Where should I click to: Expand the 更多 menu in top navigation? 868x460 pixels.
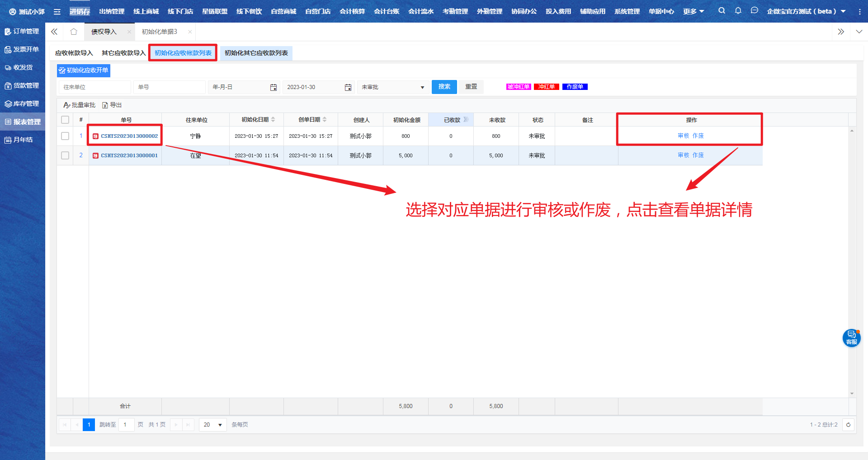[693, 11]
